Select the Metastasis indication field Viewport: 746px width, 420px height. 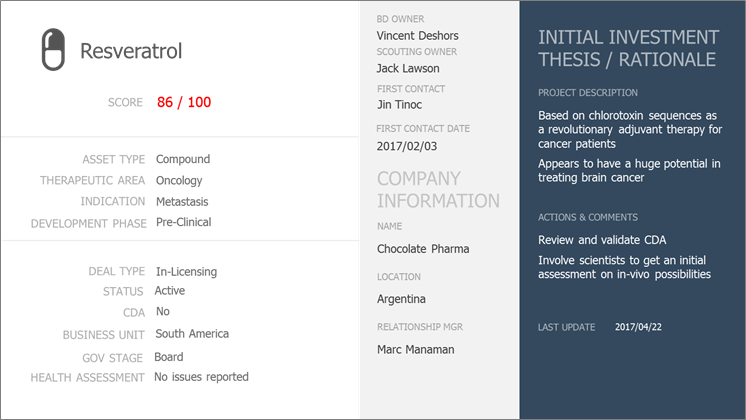pos(182,202)
